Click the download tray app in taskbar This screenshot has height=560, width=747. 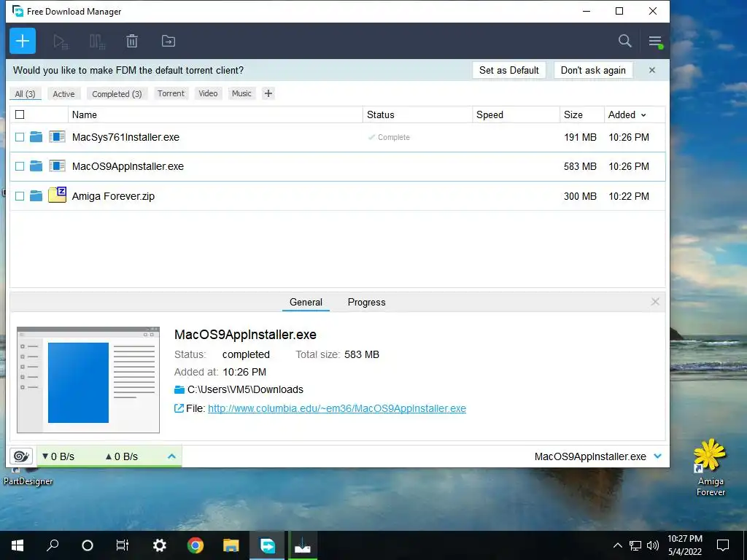(303, 545)
